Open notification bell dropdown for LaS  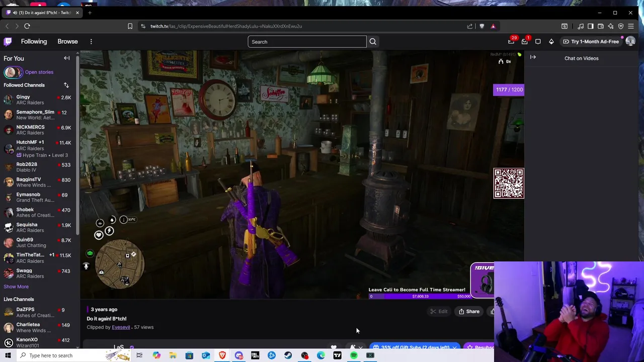tap(355, 347)
